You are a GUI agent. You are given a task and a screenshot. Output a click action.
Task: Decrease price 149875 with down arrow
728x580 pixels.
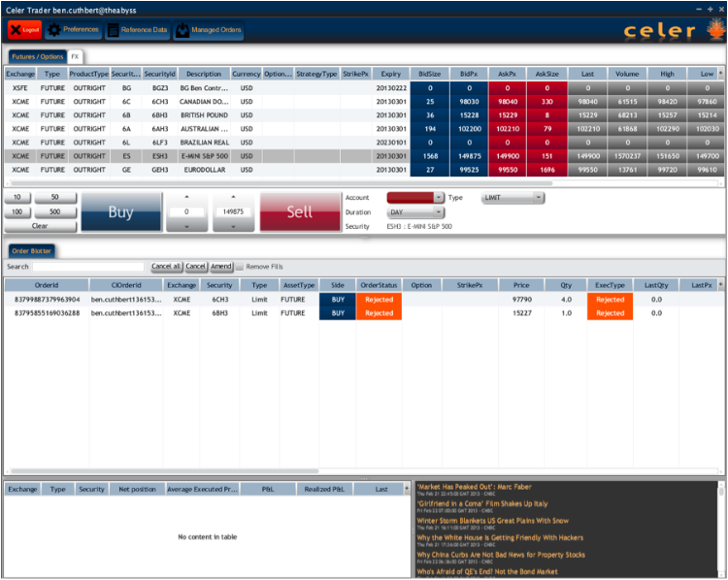(x=233, y=226)
